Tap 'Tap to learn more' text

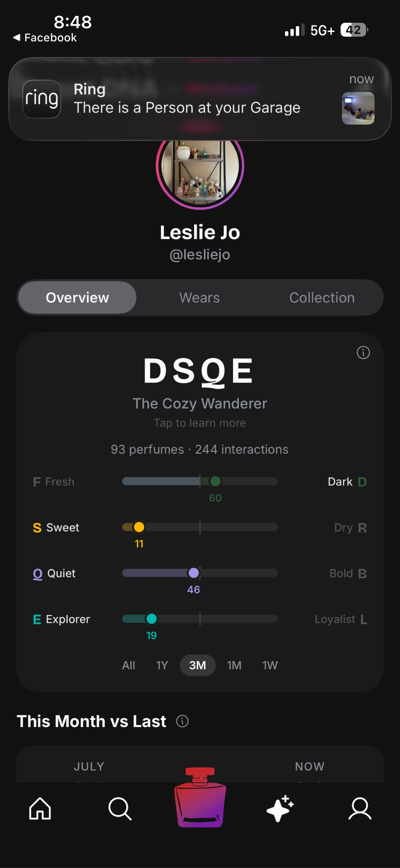(200, 423)
